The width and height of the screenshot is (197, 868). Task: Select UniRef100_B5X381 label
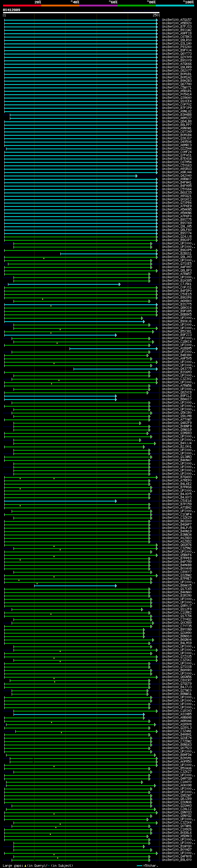(177, 332)
